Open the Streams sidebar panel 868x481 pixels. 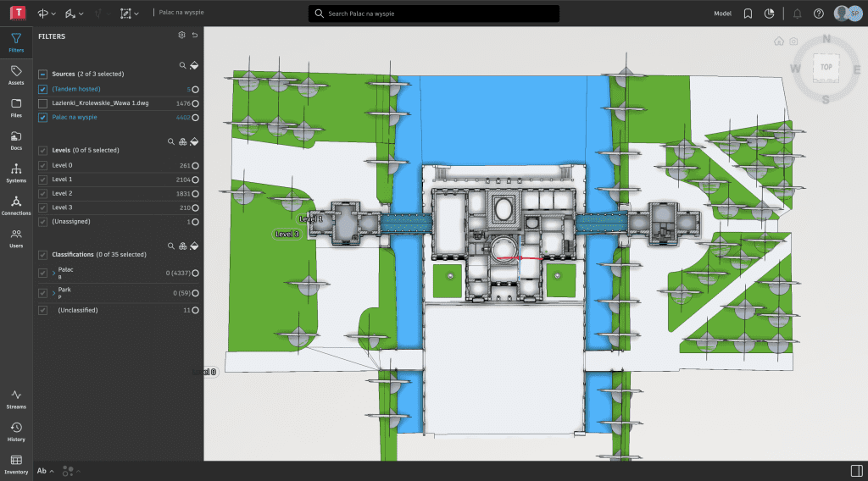click(x=16, y=399)
